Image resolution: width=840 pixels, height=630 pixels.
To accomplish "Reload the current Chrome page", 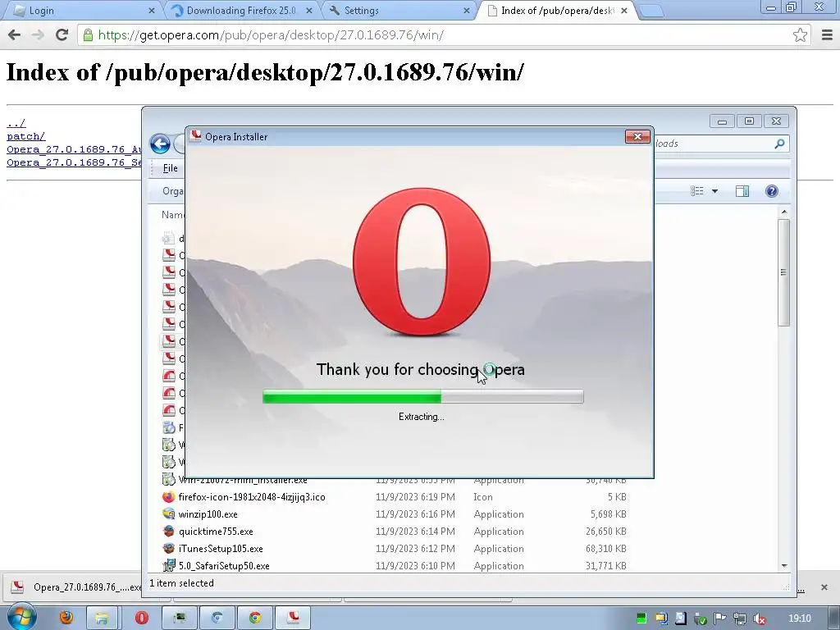I will coord(62,35).
